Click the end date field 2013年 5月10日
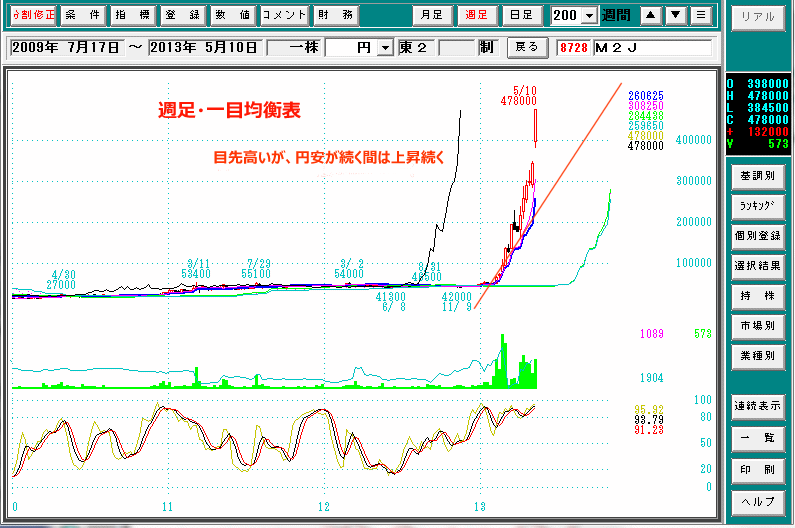 [205, 48]
